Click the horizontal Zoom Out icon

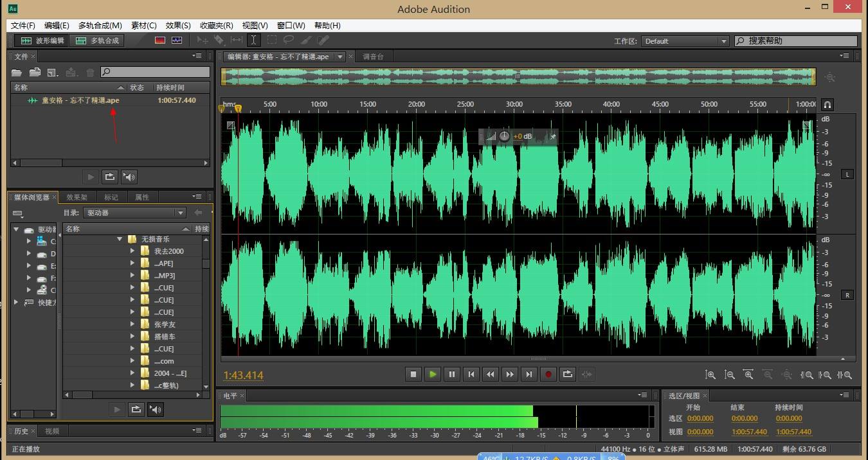(x=768, y=374)
